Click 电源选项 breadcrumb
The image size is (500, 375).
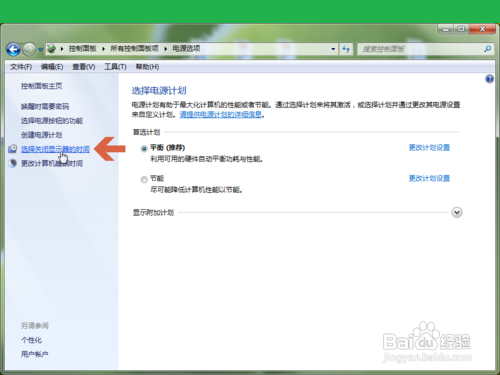click(186, 49)
